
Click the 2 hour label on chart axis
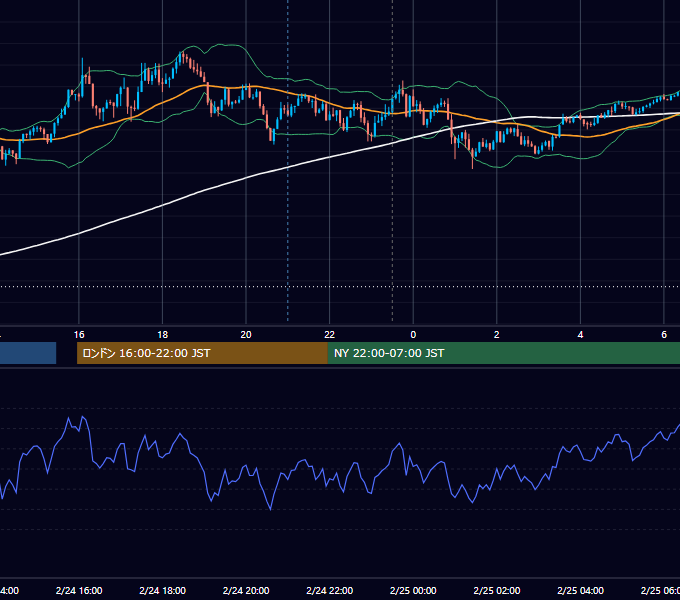click(497, 335)
